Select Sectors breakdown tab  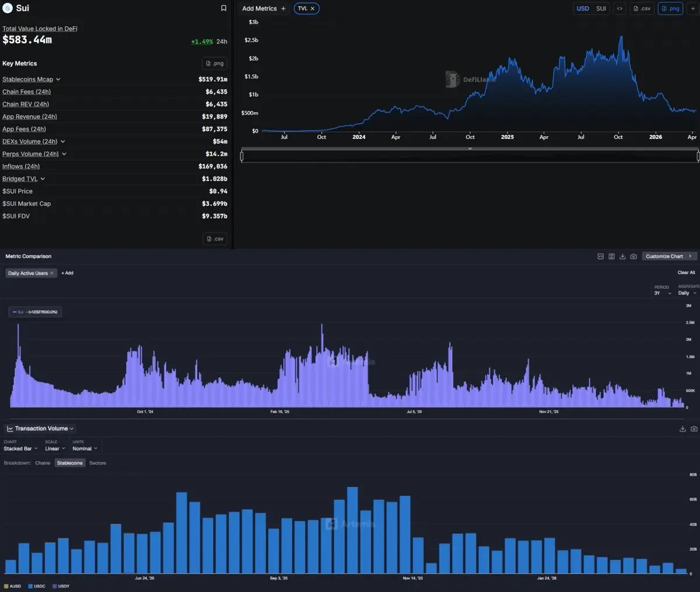(x=98, y=463)
